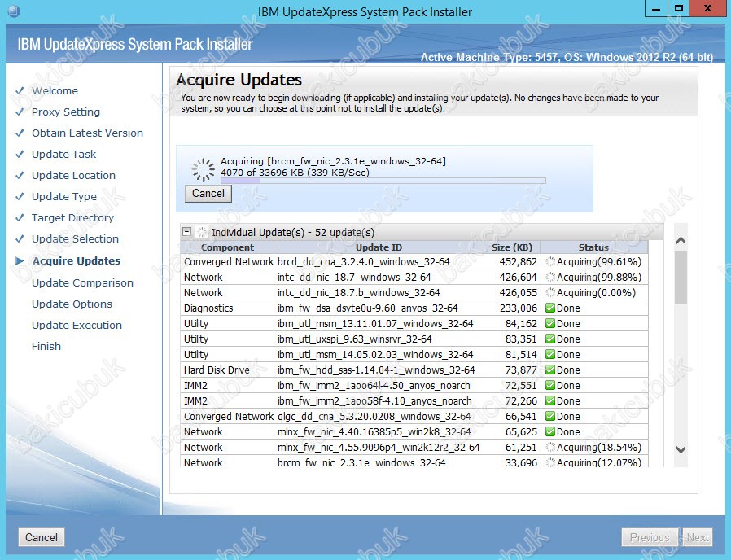Click the Acquiring brcm_fw_nic_2.3.1e status text
Screen dimensions: 731x560
[x=333, y=161]
